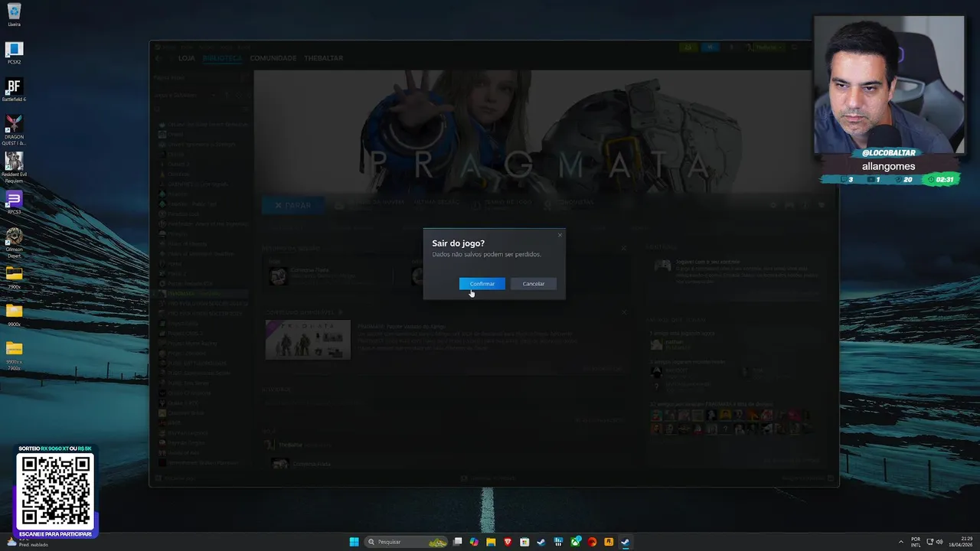Open the Lixeira recycle bin desktop icon
This screenshot has height=551, width=980.
tap(14, 15)
